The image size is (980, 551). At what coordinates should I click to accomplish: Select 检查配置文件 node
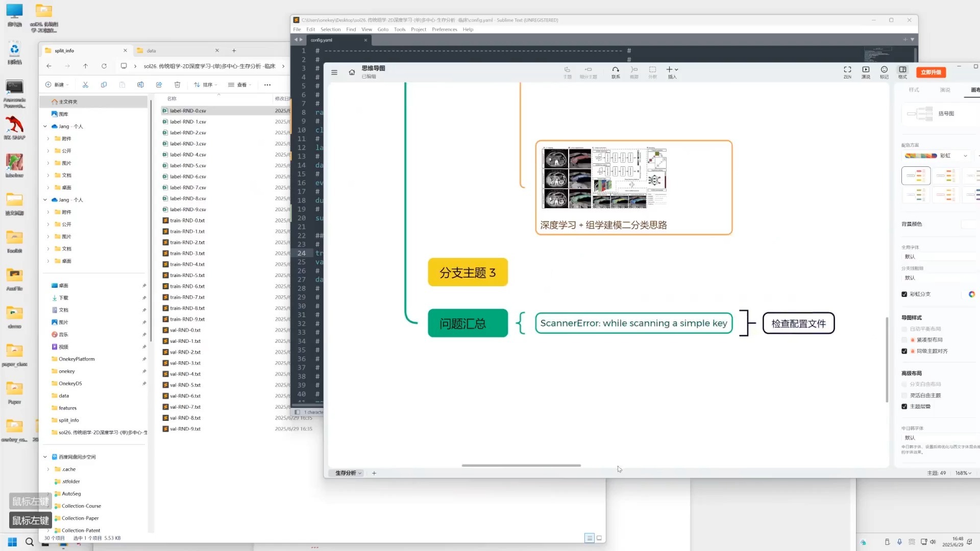tap(798, 323)
